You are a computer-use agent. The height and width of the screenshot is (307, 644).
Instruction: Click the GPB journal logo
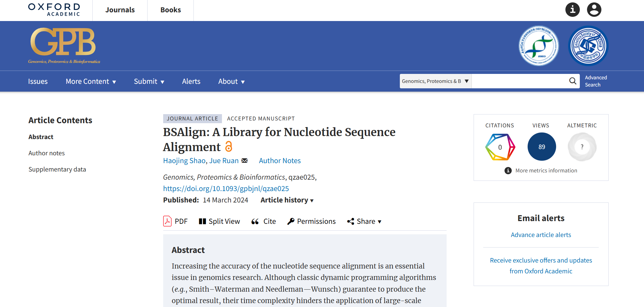(64, 46)
